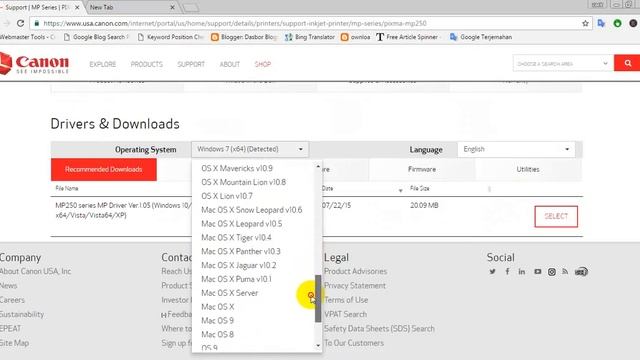640x360 pixels.
Task: Open the SUPPORT menu
Action: [x=191, y=64]
